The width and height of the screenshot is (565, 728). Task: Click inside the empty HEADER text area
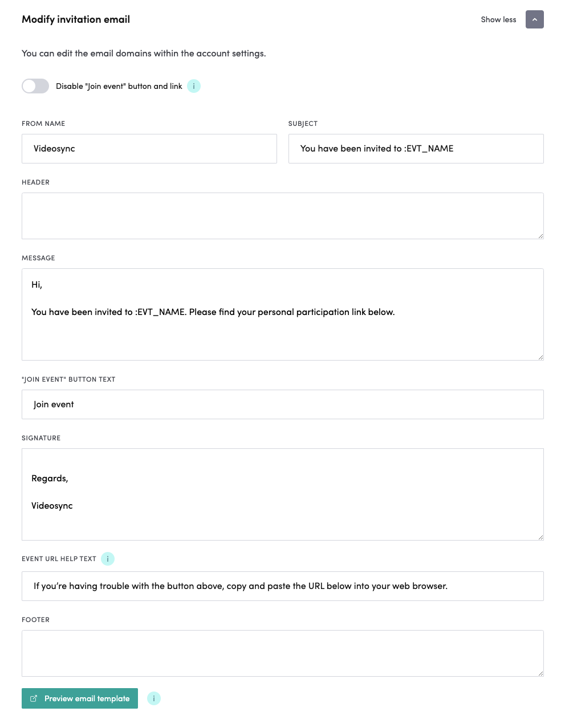[283, 215]
